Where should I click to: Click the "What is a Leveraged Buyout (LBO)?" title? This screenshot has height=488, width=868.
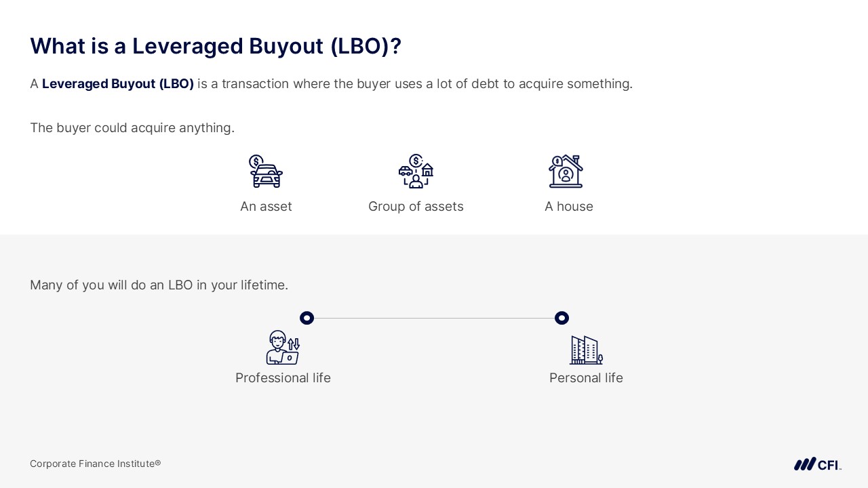point(216,46)
